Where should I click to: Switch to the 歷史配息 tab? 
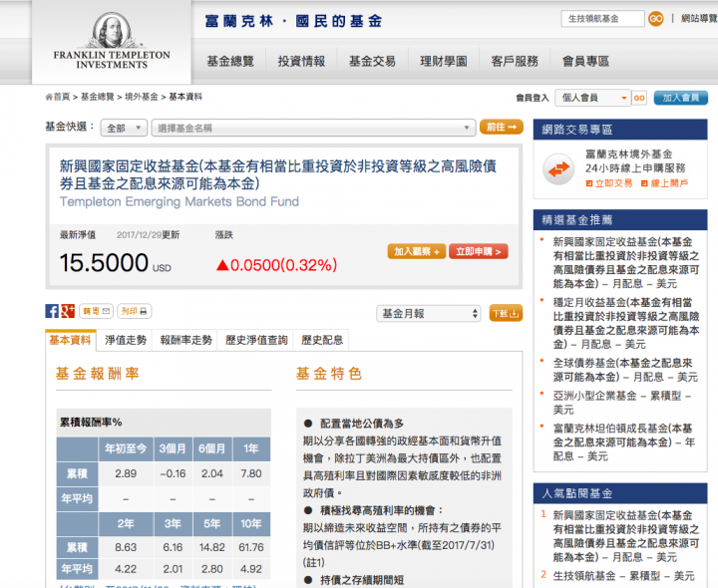[x=322, y=340]
